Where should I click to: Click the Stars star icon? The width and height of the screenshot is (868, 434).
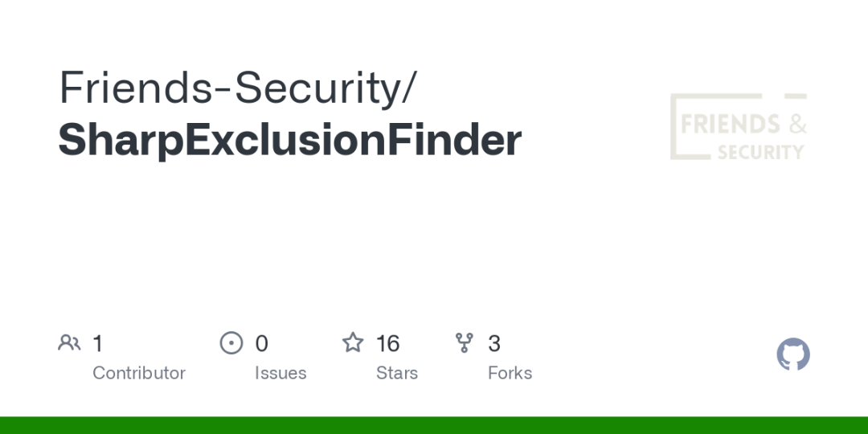tap(353, 342)
